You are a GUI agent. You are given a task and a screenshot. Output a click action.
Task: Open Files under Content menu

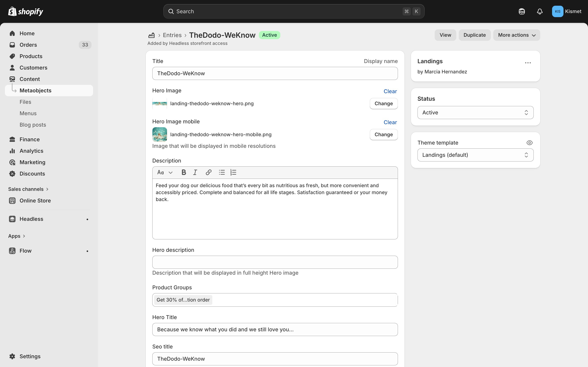click(25, 102)
